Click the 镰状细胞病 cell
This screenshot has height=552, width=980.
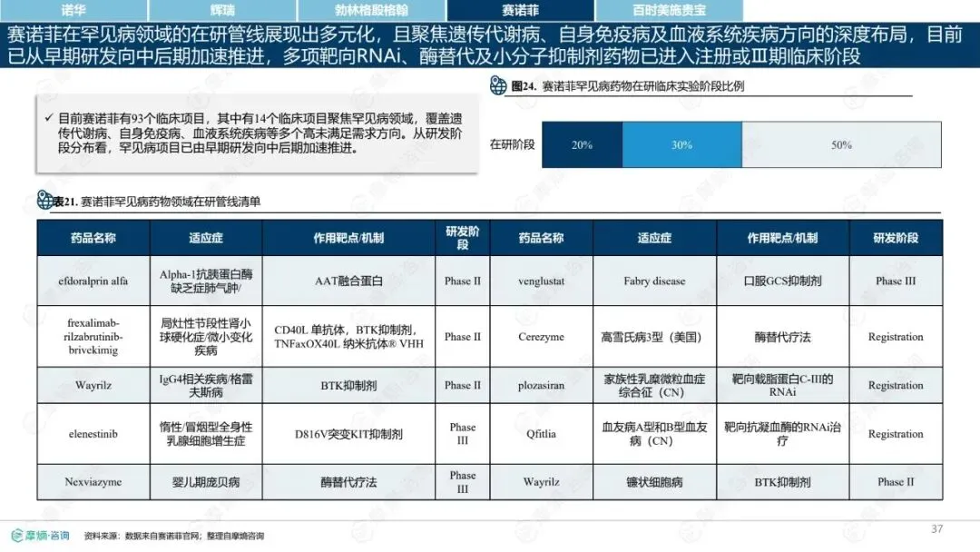[x=654, y=482]
